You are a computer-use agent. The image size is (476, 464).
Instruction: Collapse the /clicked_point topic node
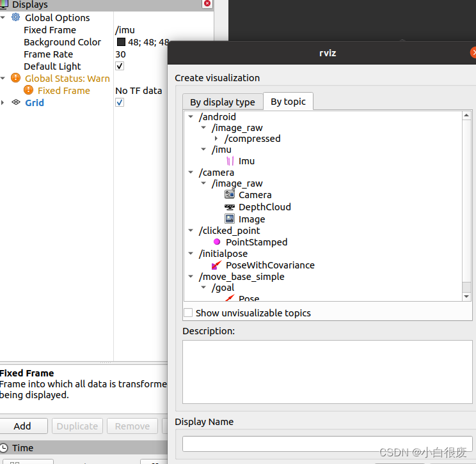(x=191, y=231)
